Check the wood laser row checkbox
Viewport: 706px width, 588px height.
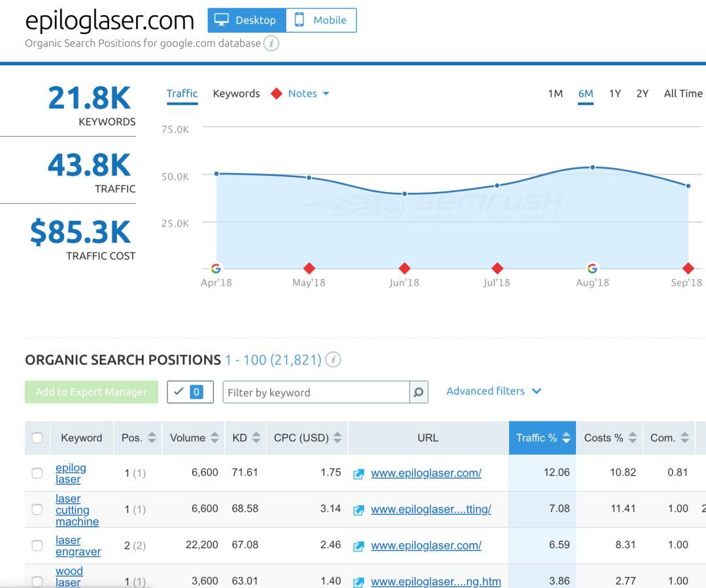click(x=37, y=581)
